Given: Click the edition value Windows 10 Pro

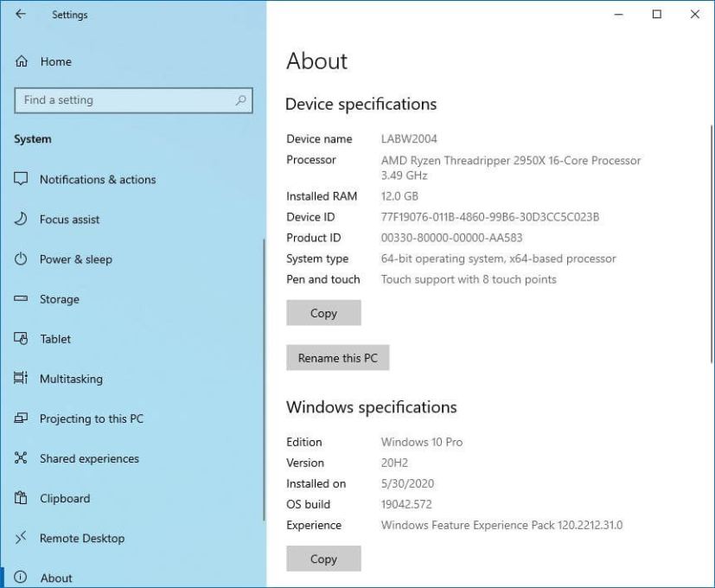Looking at the screenshot, I should tap(422, 442).
